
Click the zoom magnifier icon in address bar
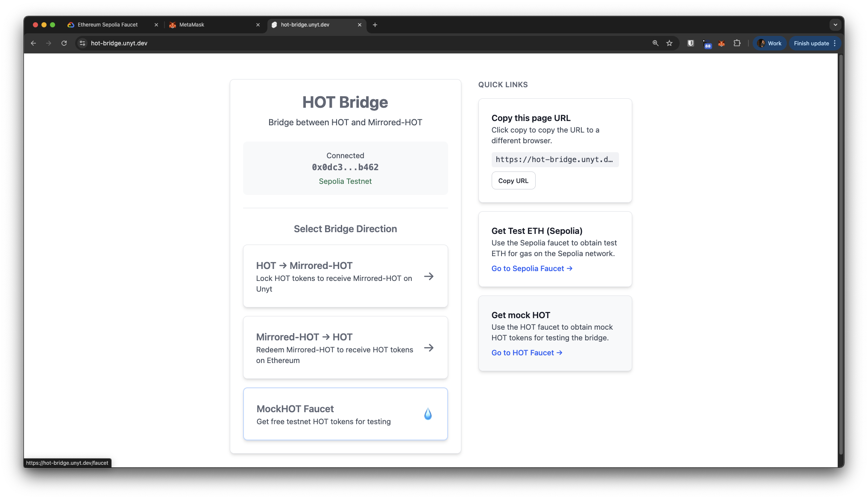coord(655,43)
